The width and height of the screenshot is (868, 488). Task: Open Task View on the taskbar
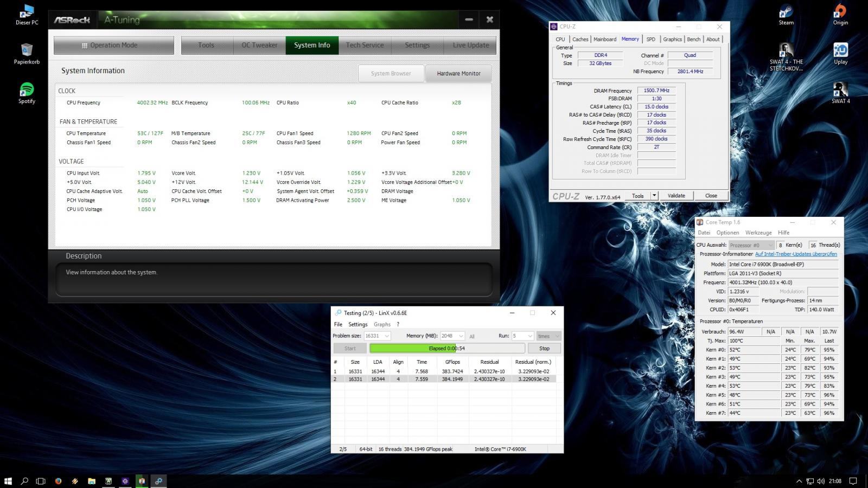[41, 481]
